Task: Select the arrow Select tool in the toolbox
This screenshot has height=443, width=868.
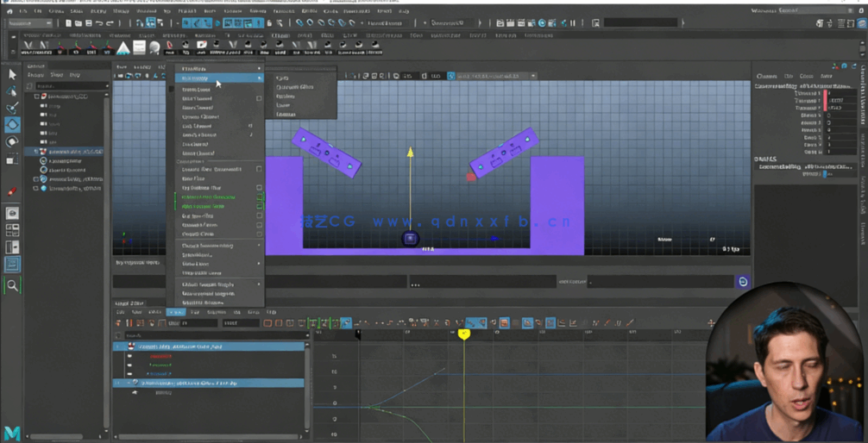Action: tap(12, 75)
